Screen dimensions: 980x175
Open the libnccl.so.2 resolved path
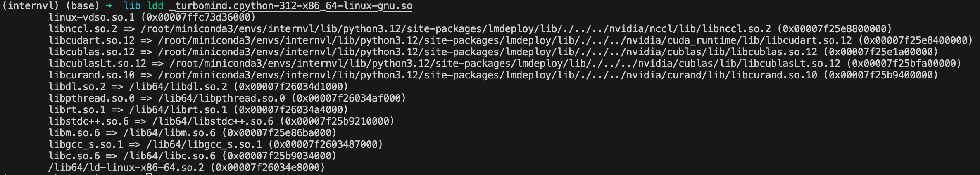pos(455,29)
